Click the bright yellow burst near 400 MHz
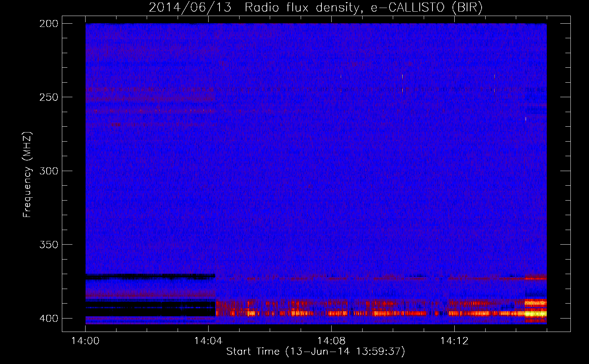The image size is (589, 364). (535, 313)
